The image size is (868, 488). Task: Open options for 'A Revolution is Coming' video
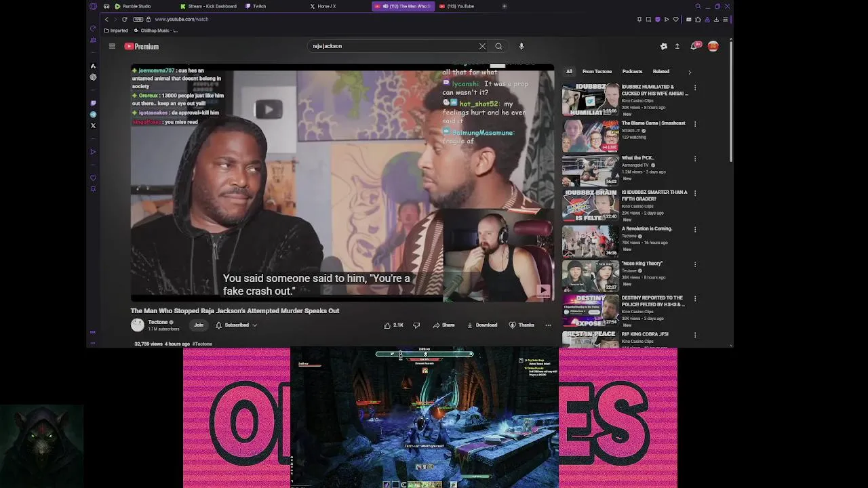coord(695,230)
